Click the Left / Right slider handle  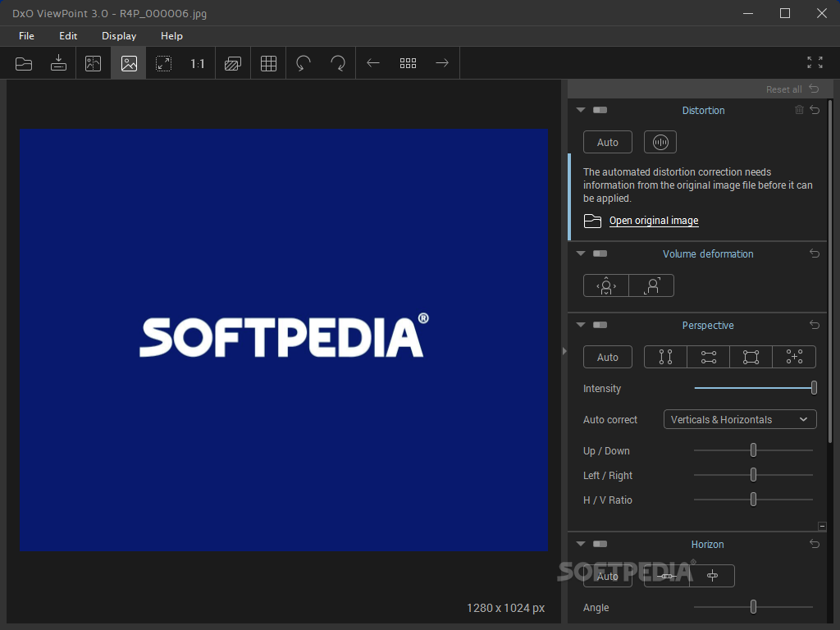pyautogui.click(x=753, y=475)
